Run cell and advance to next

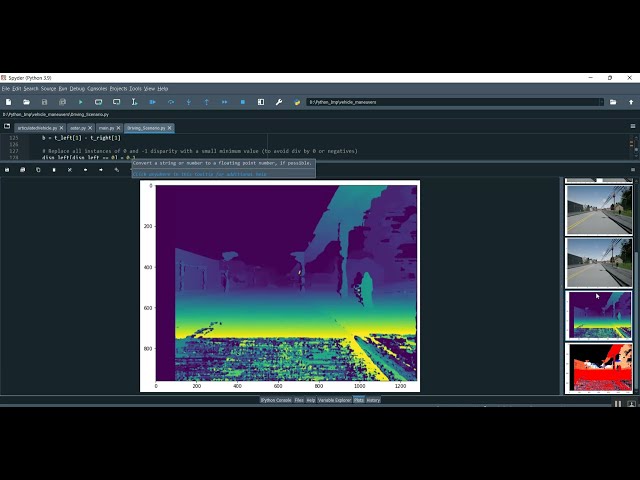pos(116,102)
